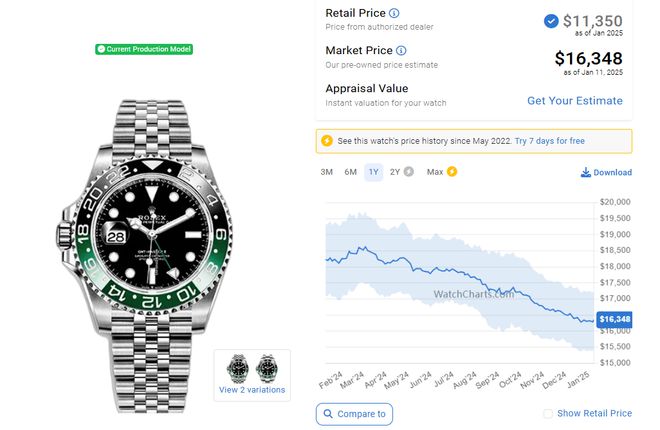
Task: Click the lightning icon in price history banner
Action: [x=327, y=141]
